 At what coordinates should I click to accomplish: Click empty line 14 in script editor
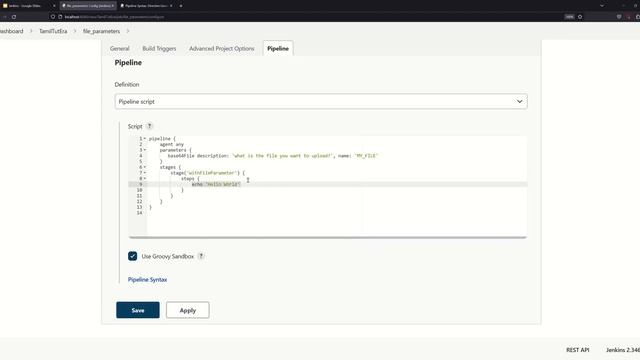(x=337, y=213)
